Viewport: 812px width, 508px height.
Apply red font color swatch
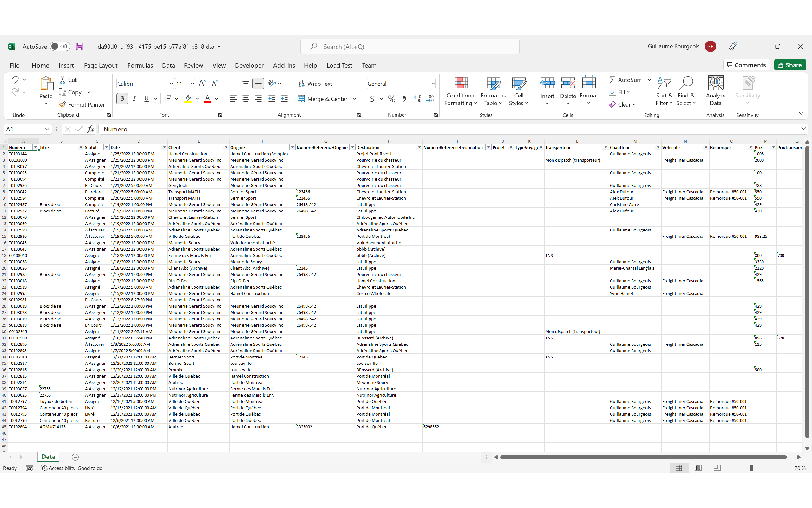click(x=207, y=99)
